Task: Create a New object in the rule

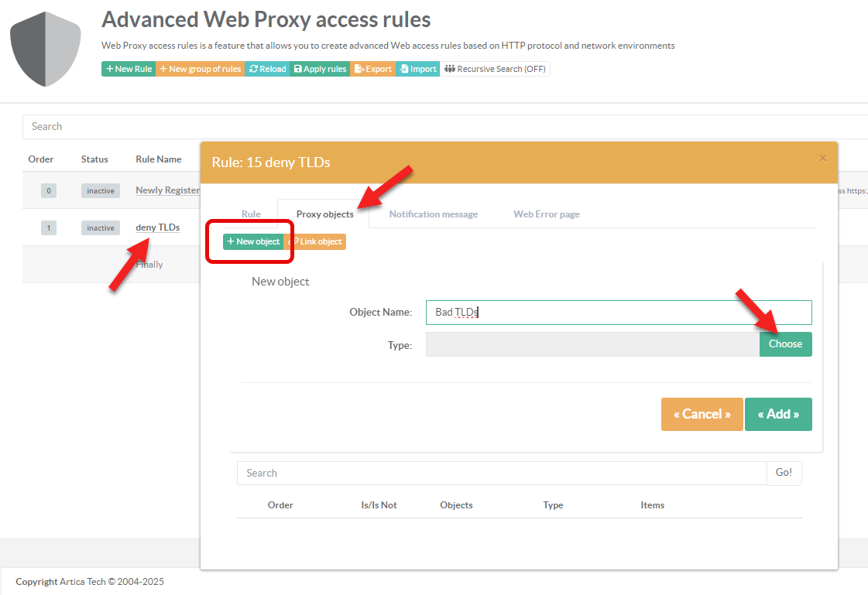Action: (253, 241)
